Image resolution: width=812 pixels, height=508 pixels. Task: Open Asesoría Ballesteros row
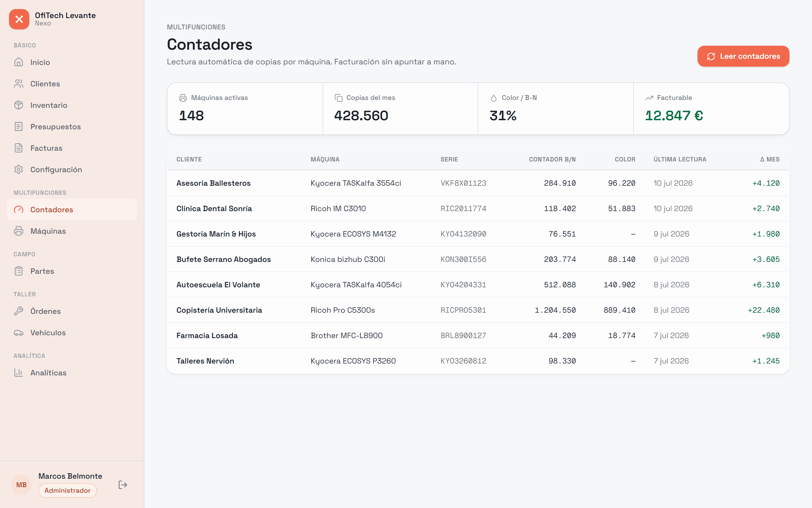click(478, 183)
